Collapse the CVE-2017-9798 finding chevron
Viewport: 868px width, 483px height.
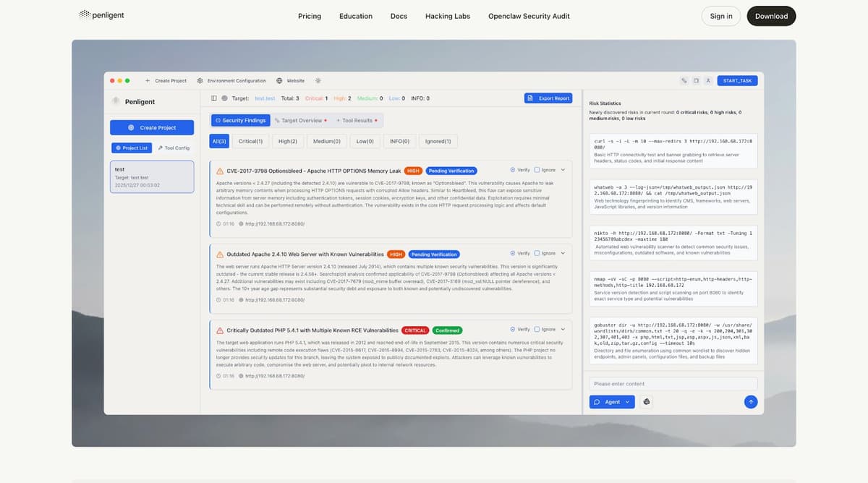point(563,171)
